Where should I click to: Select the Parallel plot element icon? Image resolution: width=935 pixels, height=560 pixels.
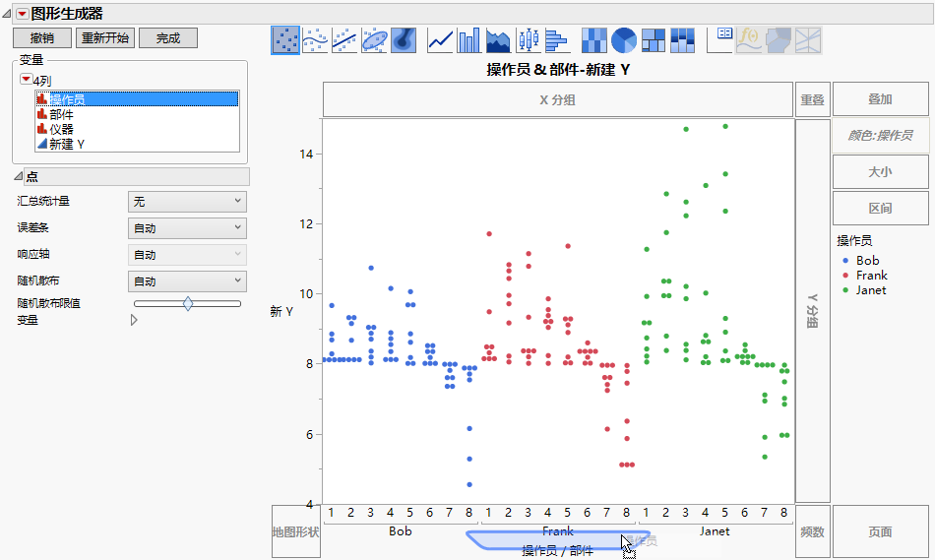(808, 40)
